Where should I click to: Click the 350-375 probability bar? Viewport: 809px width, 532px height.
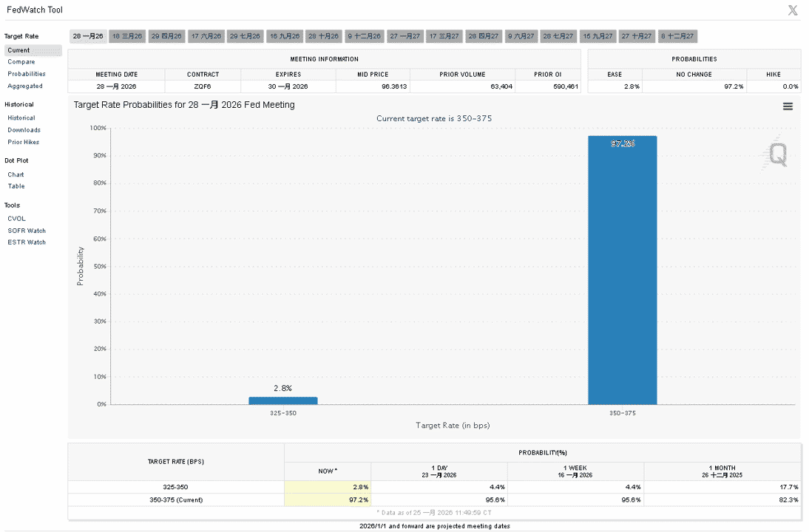coord(622,270)
